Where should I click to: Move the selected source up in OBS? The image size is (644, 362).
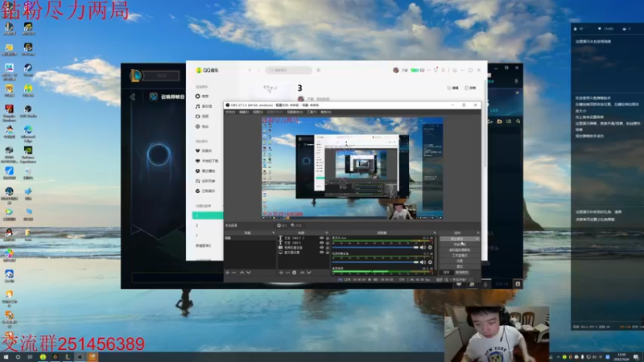303,273
